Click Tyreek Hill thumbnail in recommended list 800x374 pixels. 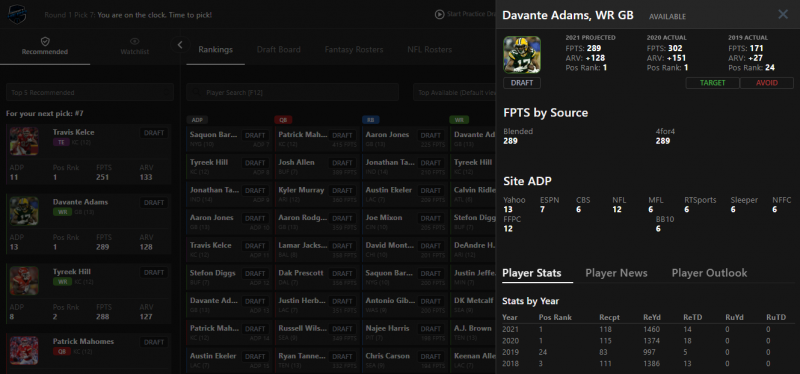tap(24, 281)
